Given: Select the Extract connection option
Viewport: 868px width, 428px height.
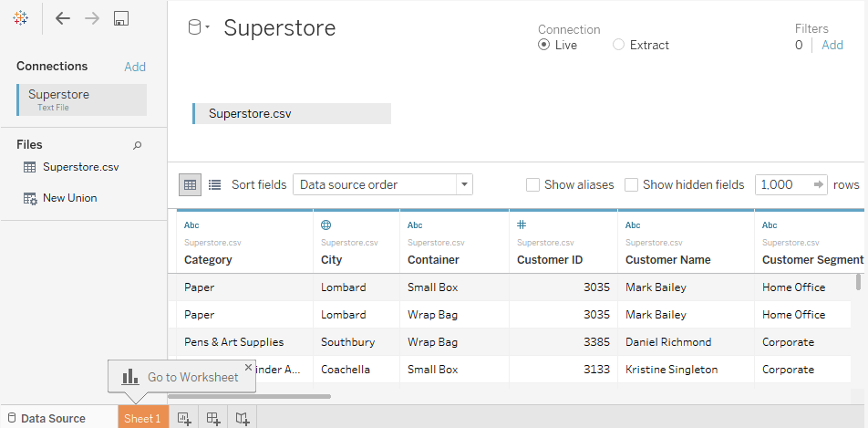Looking at the screenshot, I should [618, 45].
